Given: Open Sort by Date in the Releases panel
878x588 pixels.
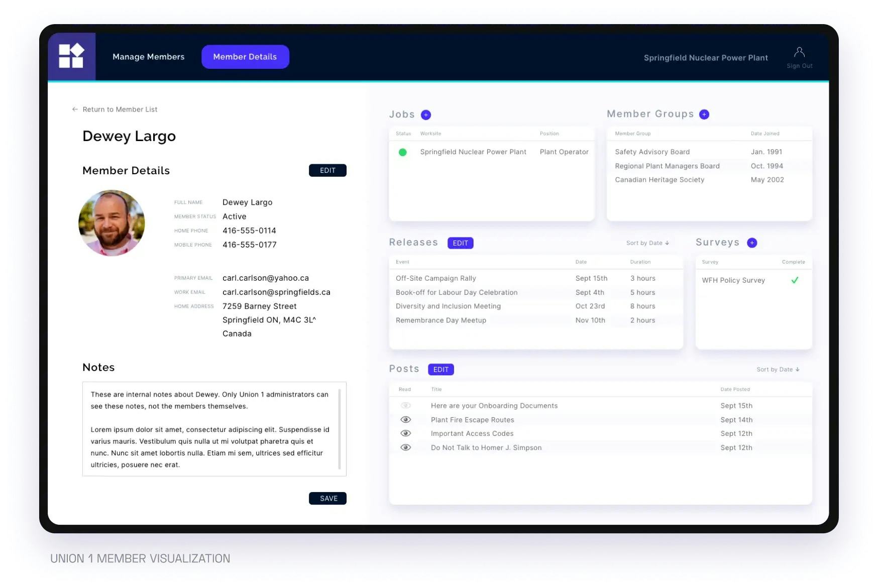Looking at the screenshot, I should [647, 243].
